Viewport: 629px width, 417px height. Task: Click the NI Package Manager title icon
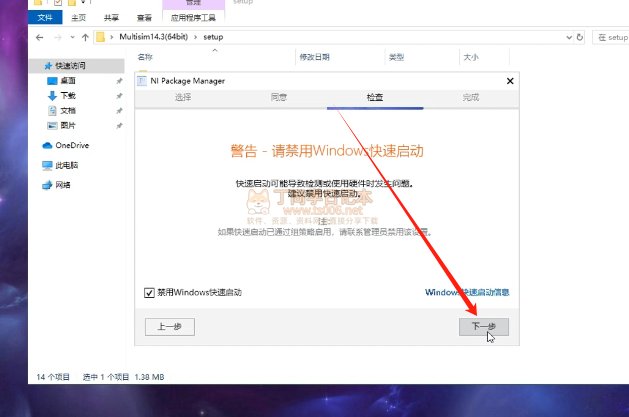(142, 81)
